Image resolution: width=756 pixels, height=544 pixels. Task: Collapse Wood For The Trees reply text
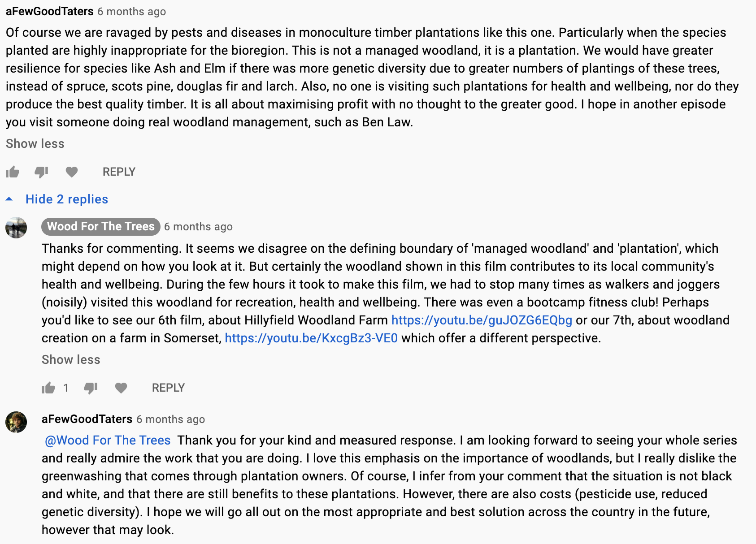pos(71,360)
